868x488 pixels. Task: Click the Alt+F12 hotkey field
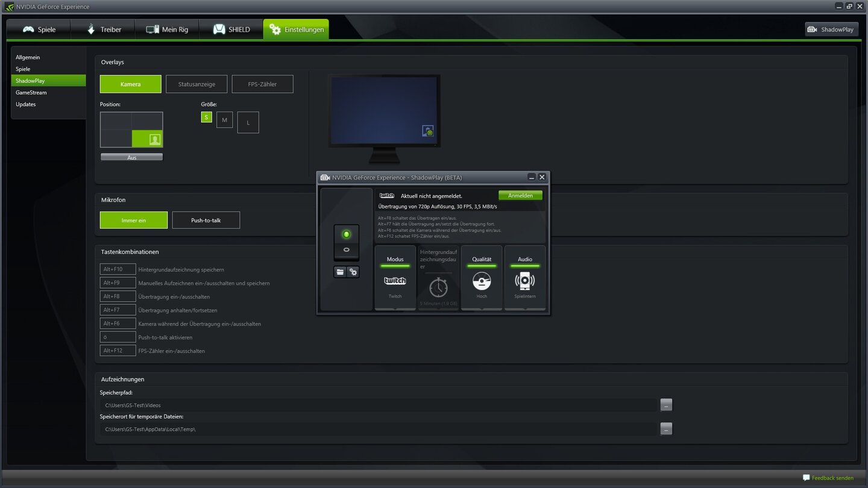point(118,351)
